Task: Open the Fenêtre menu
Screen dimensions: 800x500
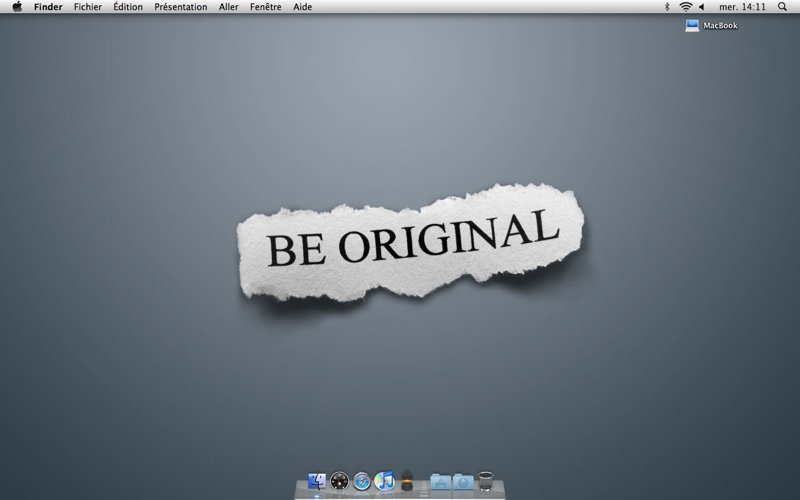Action: (266, 7)
